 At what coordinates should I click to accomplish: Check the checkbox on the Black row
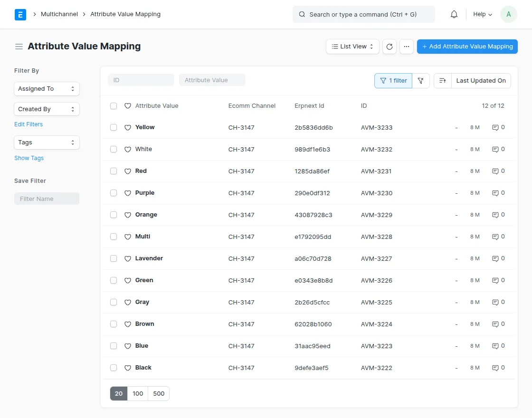click(x=114, y=368)
